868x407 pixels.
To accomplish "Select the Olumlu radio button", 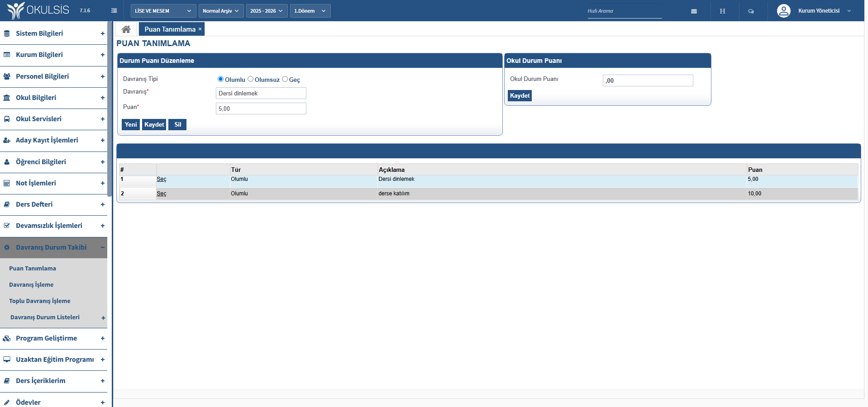I will tap(220, 79).
